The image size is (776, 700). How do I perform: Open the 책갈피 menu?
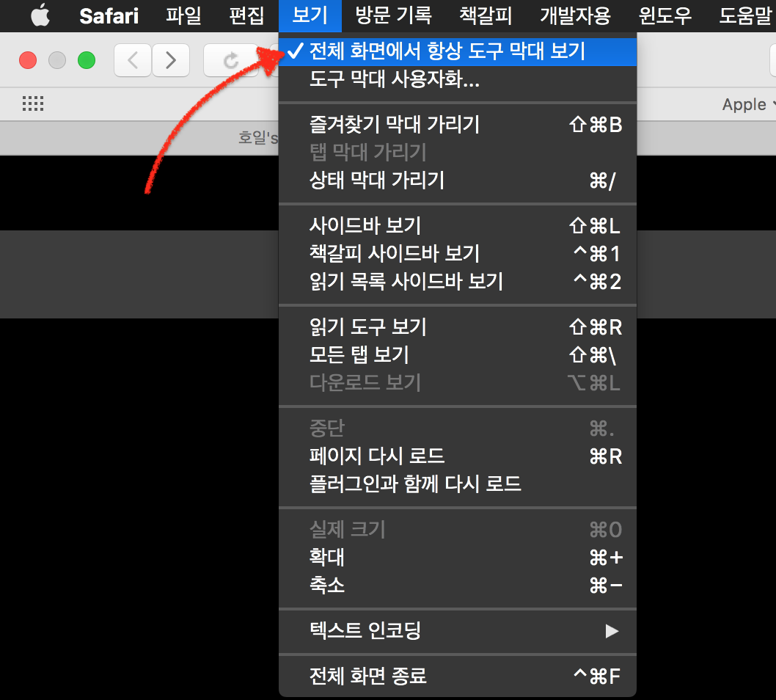click(486, 16)
